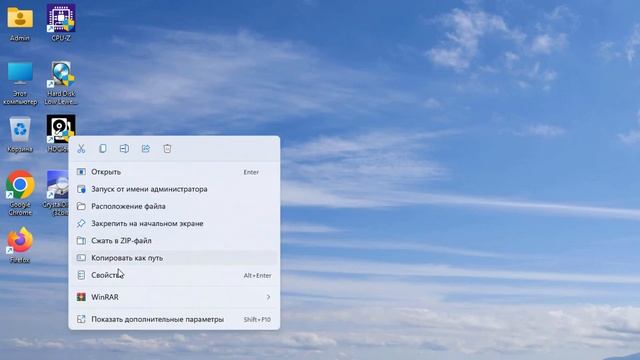Choose Запуск от имени администратора
The width and height of the screenshot is (640, 360).
174,189
